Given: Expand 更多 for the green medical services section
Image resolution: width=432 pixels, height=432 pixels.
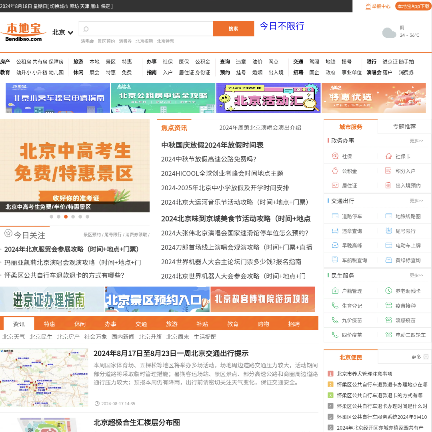Looking at the screenshot, I should pos(416,275).
